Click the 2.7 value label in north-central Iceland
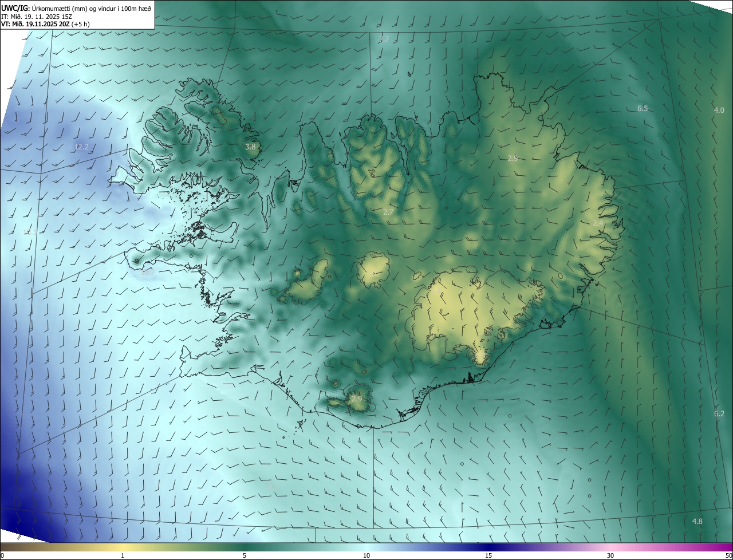 [388, 212]
